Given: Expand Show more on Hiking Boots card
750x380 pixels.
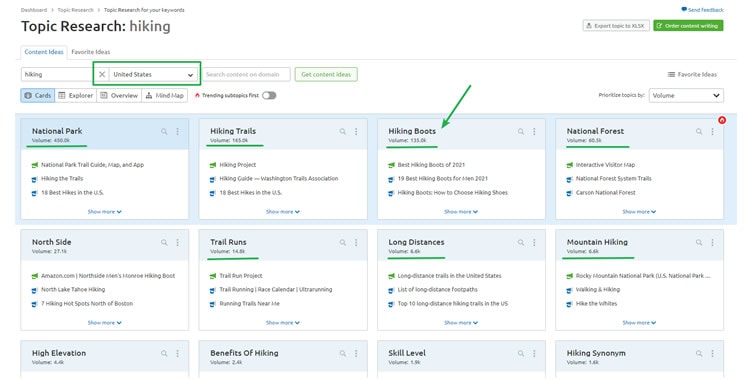Looking at the screenshot, I should tap(461, 212).
